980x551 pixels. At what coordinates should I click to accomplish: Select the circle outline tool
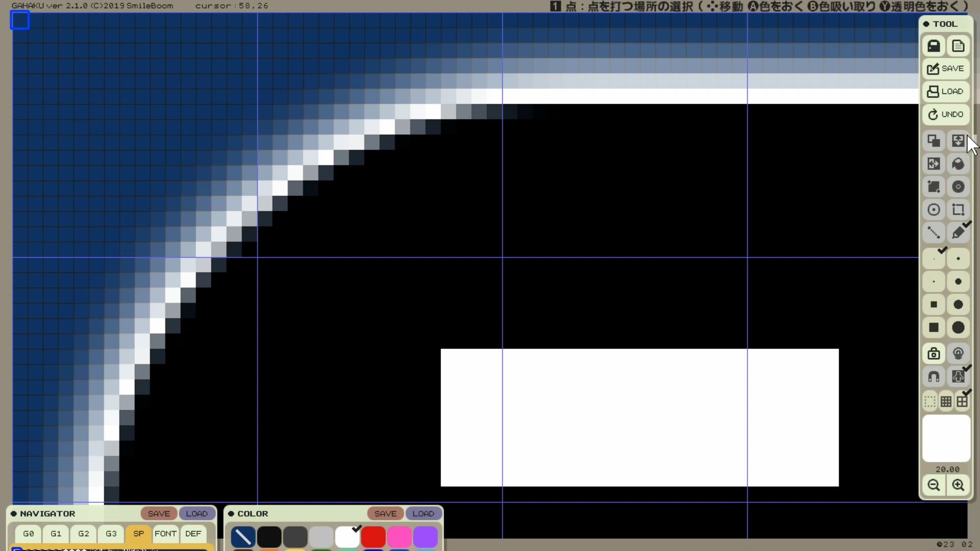point(934,210)
